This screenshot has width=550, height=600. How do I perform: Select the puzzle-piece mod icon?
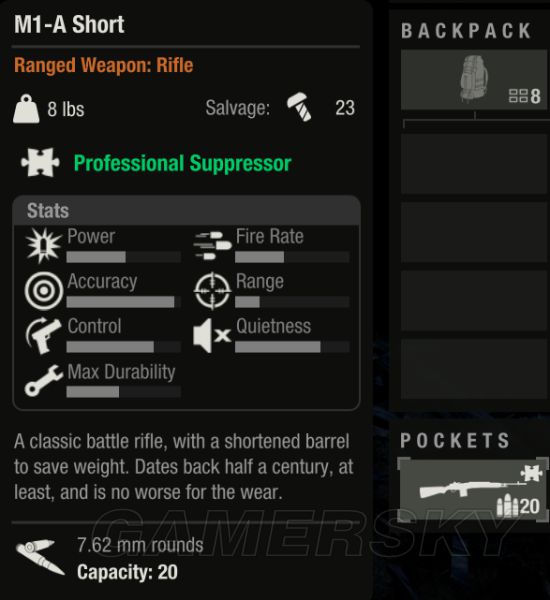[40, 162]
